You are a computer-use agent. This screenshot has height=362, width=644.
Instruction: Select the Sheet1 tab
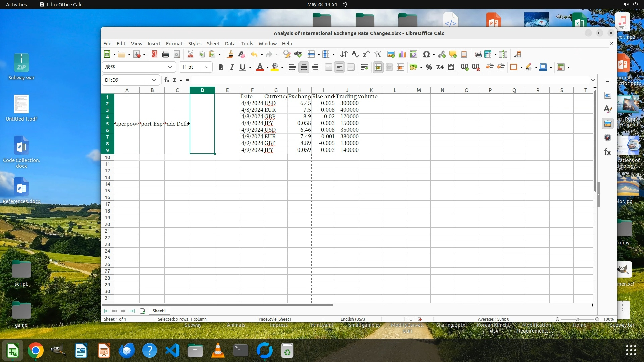pyautogui.click(x=159, y=311)
